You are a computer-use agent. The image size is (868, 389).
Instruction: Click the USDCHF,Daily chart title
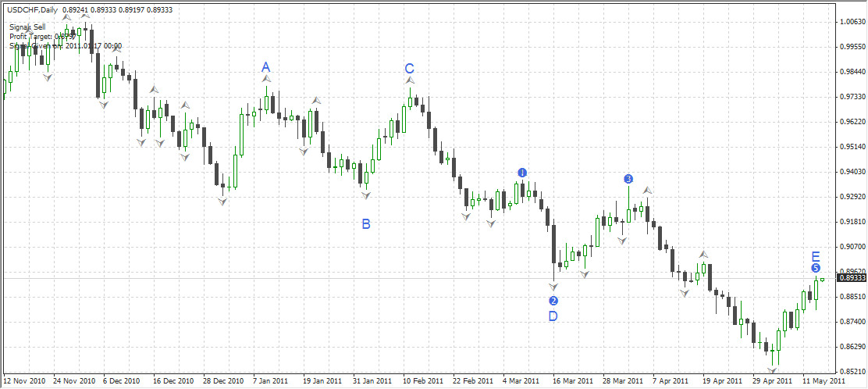pyautogui.click(x=31, y=9)
